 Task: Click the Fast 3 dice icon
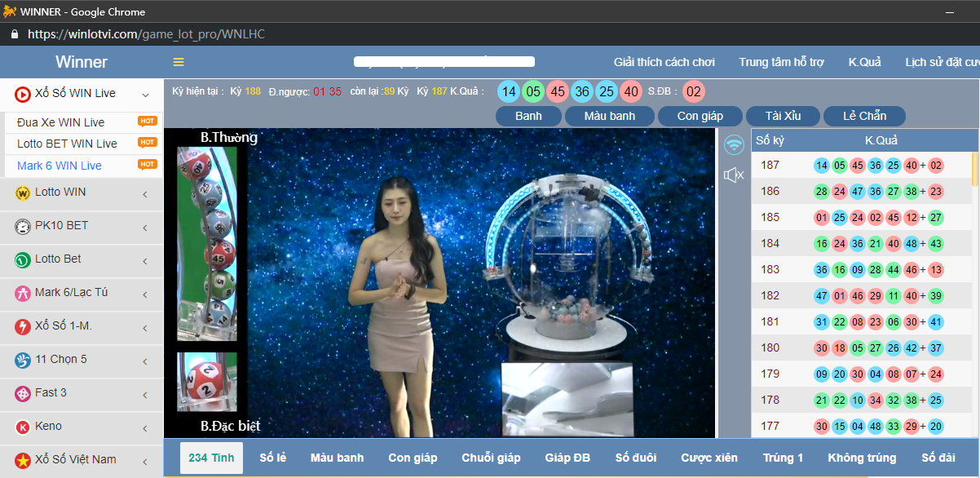[x=23, y=393]
